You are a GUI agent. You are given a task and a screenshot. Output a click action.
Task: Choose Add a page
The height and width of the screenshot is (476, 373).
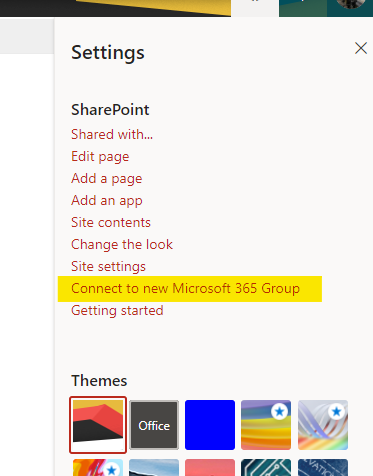coord(107,178)
